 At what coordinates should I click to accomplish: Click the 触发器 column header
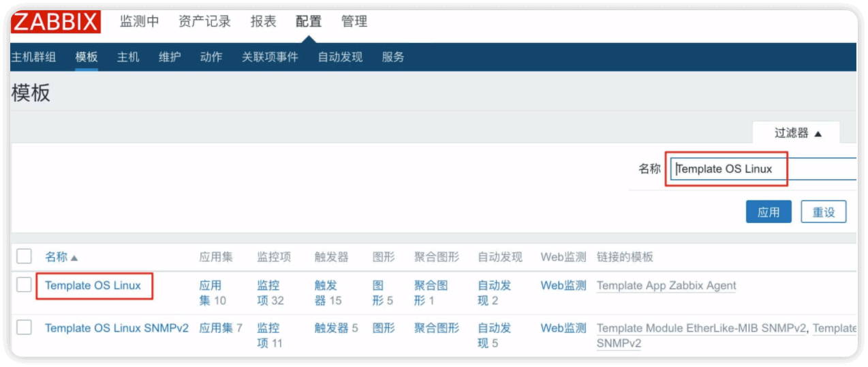click(x=331, y=257)
